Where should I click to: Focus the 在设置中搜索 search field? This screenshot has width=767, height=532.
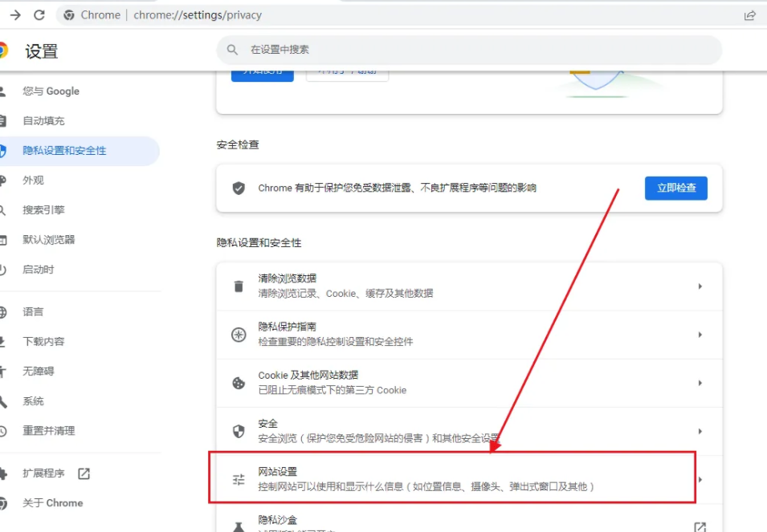[469, 50]
